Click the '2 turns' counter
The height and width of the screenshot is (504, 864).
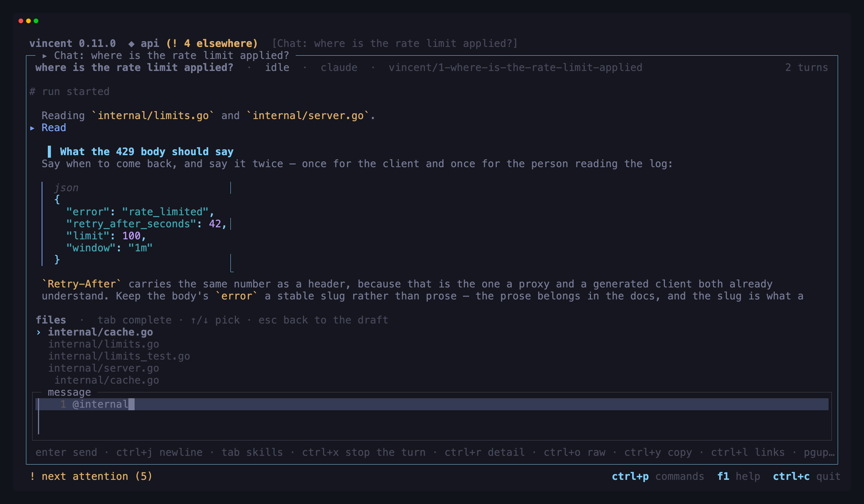click(806, 68)
